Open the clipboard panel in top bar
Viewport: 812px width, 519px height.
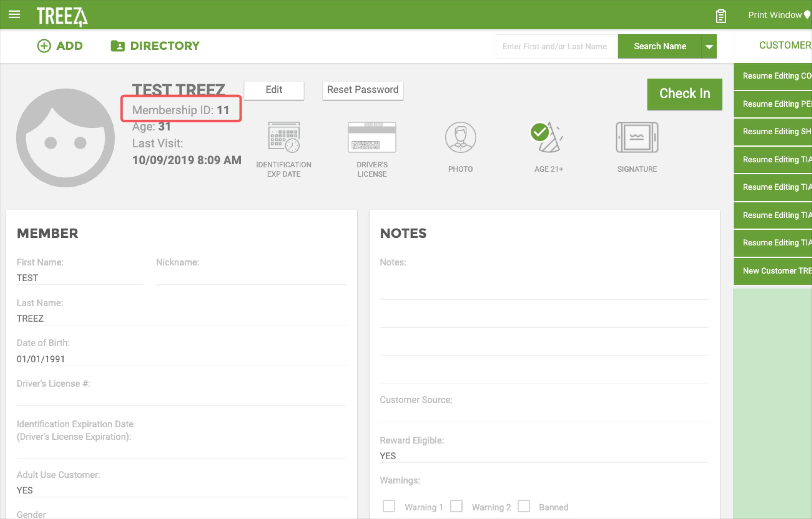click(721, 15)
